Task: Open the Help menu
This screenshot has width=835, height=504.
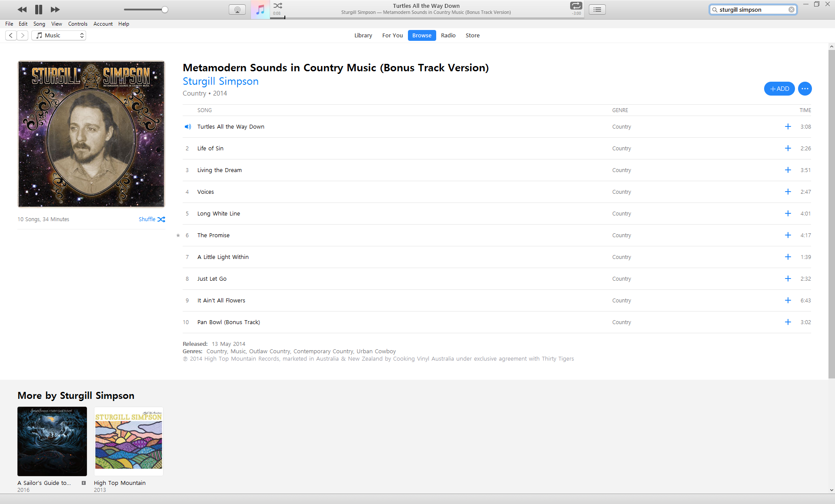Action: pyautogui.click(x=124, y=24)
